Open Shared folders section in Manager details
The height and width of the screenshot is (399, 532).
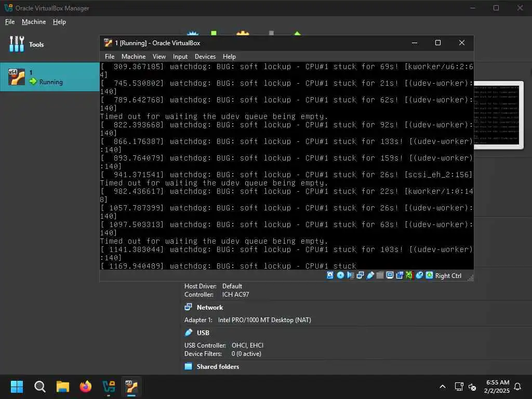218,367
